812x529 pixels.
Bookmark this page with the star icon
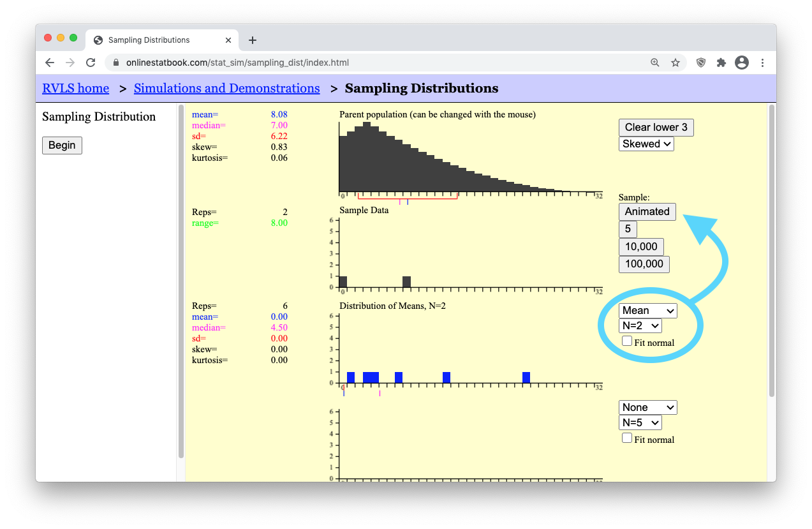pos(675,63)
